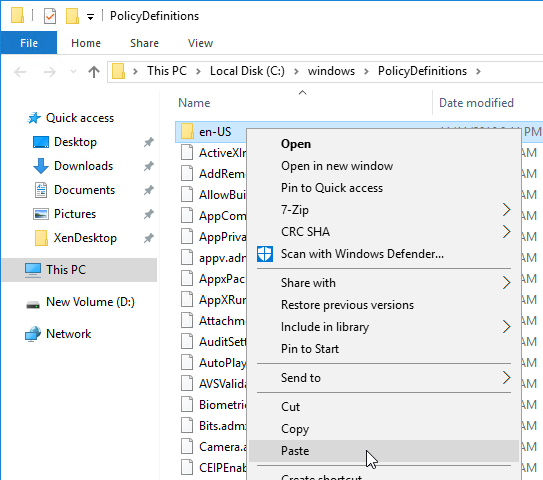Open XenDesktop folder in navigation pane
Viewport: 543px width, 480px height.
pyautogui.click(x=85, y=238)
